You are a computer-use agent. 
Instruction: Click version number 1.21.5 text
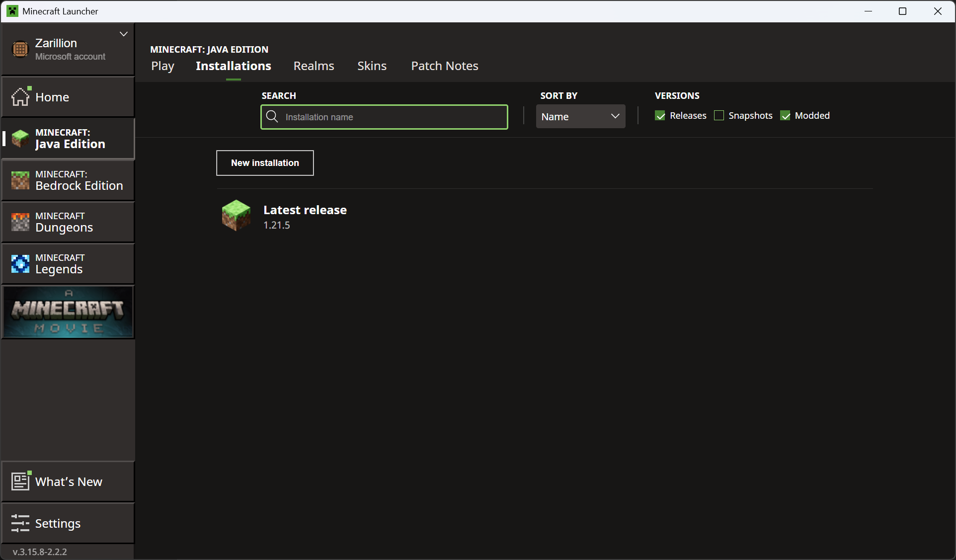point(277,225)
